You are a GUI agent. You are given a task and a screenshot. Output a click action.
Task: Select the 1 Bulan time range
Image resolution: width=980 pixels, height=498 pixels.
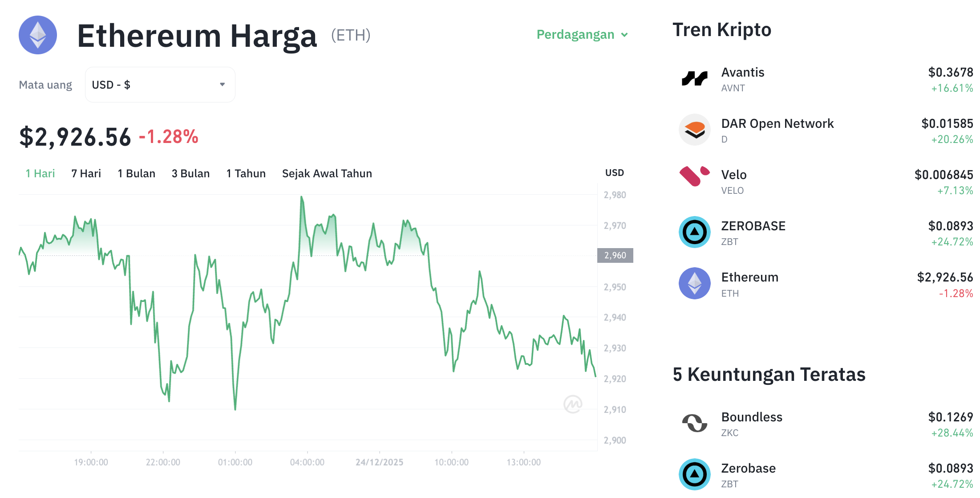point(136,173)
